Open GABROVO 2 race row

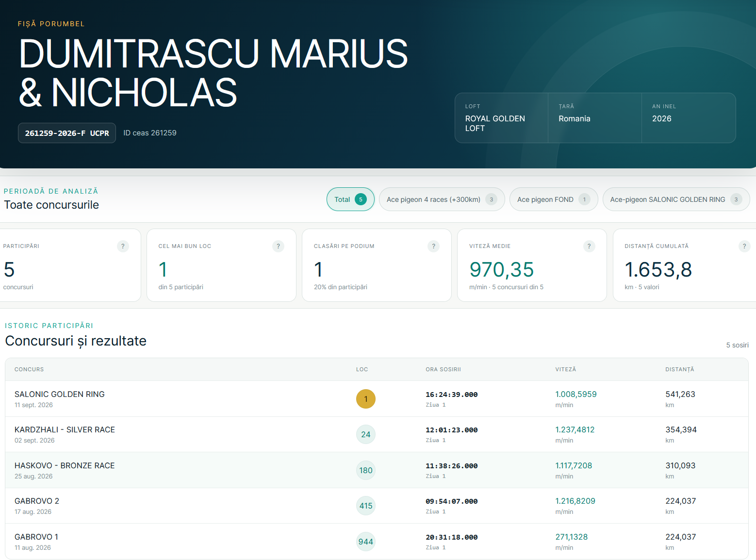pyautogui.click(x=377, y=506)
